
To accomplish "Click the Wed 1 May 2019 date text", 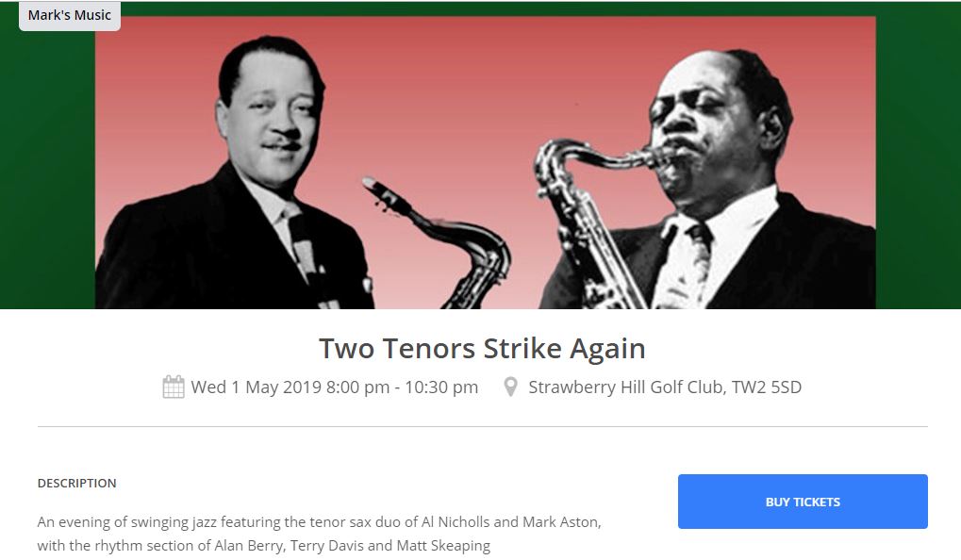I will click(x=257, y=387).
